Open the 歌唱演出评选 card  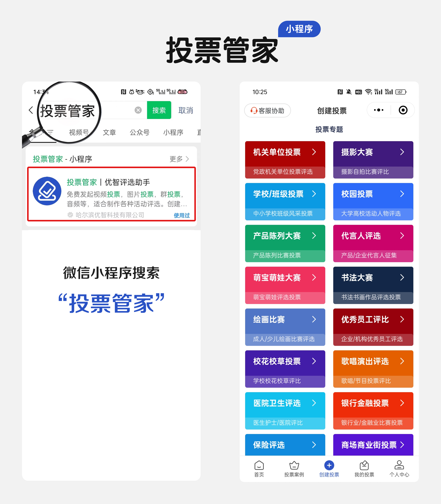[x=373, y=369]
